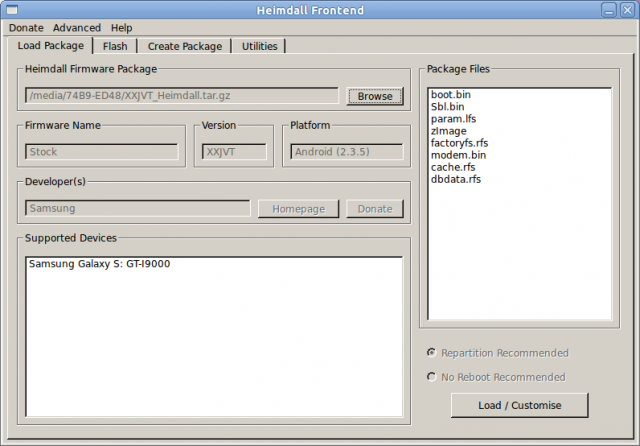Select boot.bin in Package Files

451,95
